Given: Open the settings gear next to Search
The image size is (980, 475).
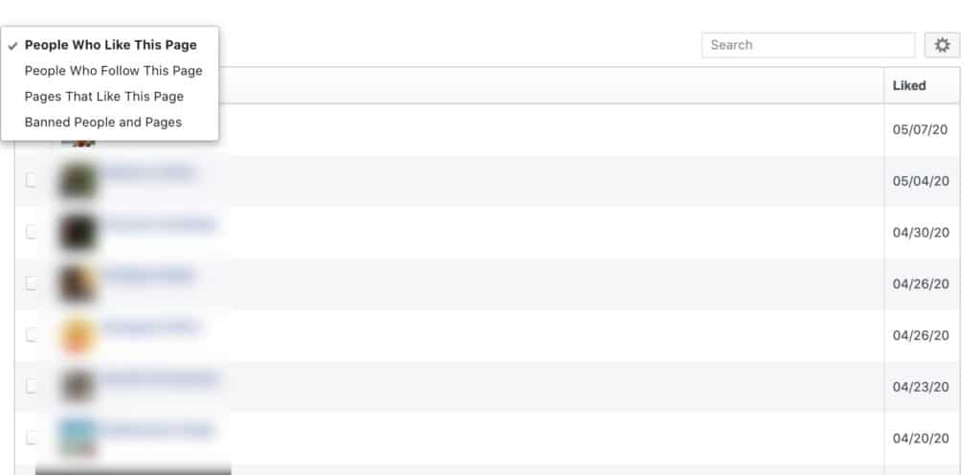Looking at the screenshot, I should [x=942, y=45].
